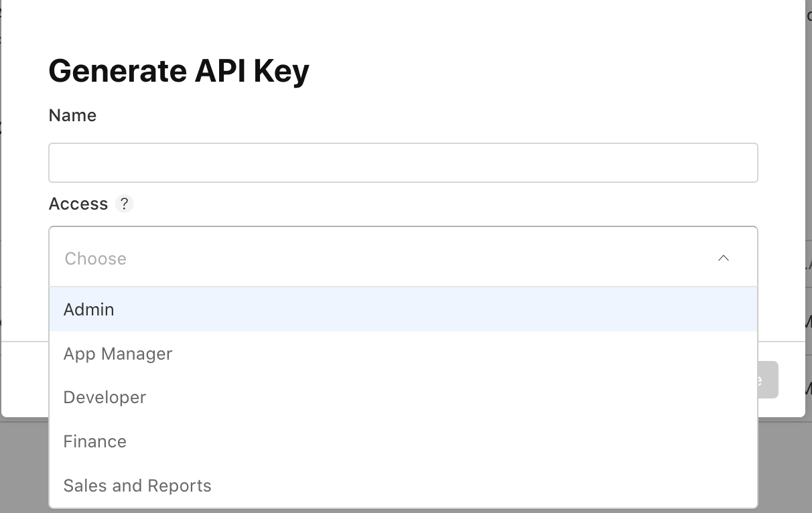Image resolution: width=812 pixels, height=513 pixels.
Task: Click the Access field label
Action: (x=78, y=204)
